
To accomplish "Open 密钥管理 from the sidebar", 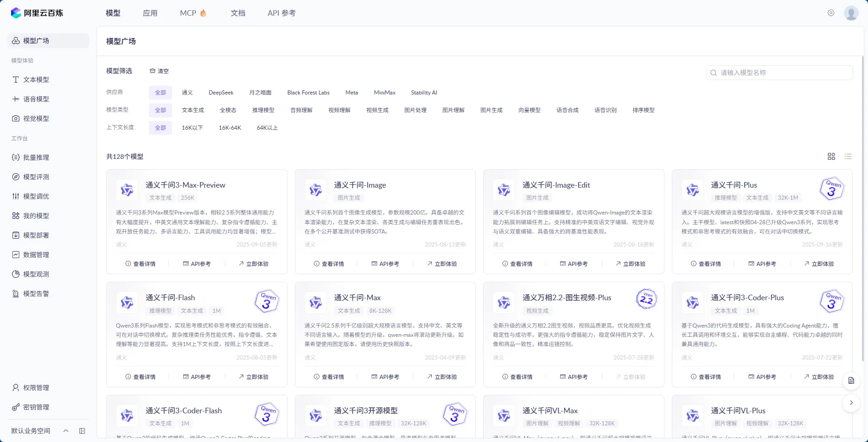I will [36, 407].
